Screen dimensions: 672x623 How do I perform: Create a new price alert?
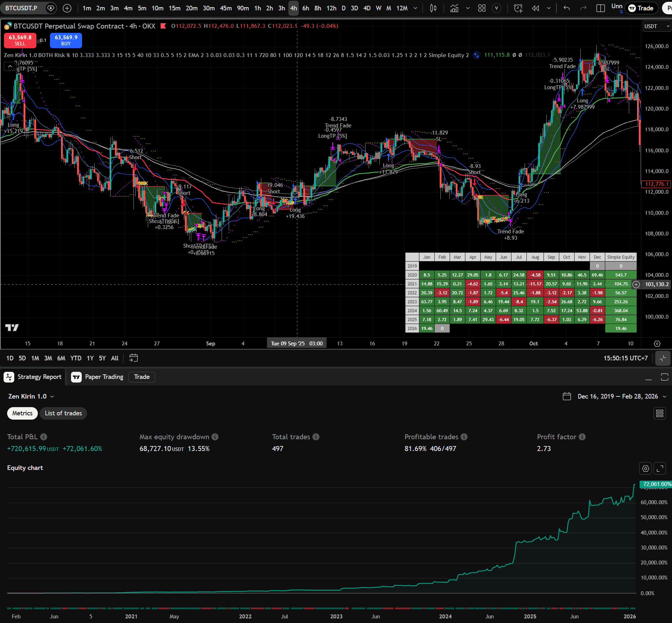(x=518, y=8)
